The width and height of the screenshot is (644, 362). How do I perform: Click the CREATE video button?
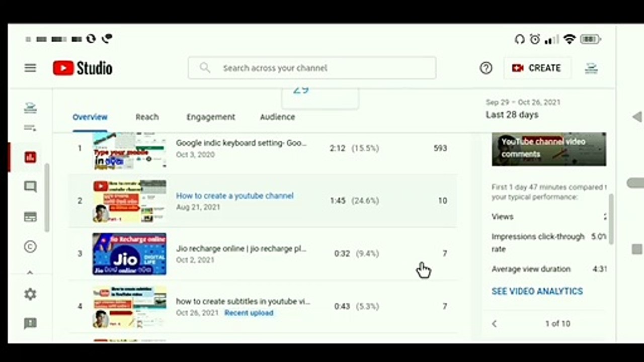(x=537, y=68)
